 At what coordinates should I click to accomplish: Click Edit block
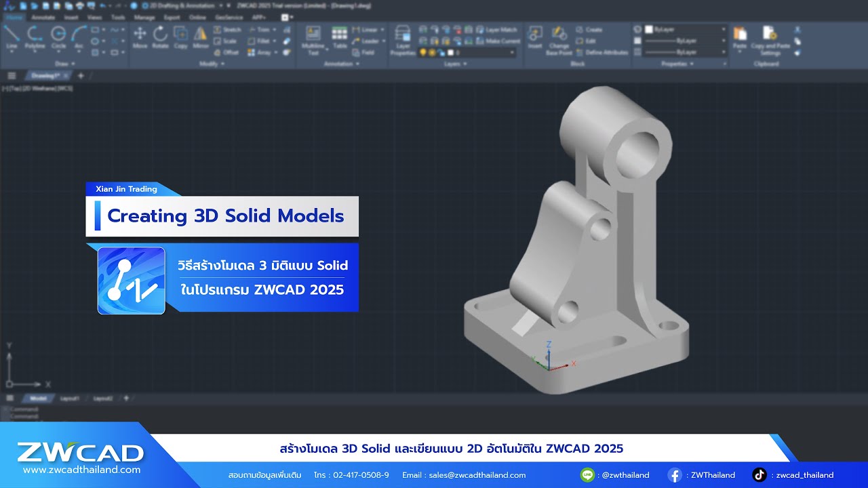click(x=586, y=41)
